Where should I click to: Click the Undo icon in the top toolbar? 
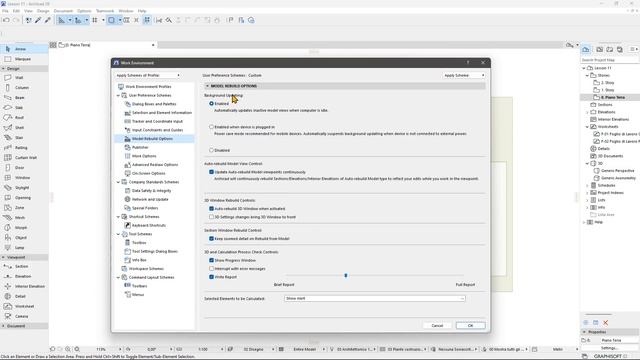(6, 20)
